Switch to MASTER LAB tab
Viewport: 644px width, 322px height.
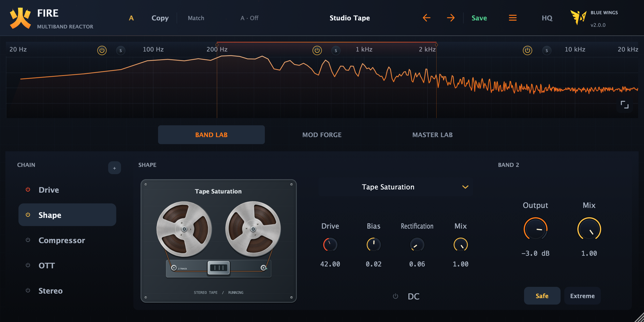(433, 135)
